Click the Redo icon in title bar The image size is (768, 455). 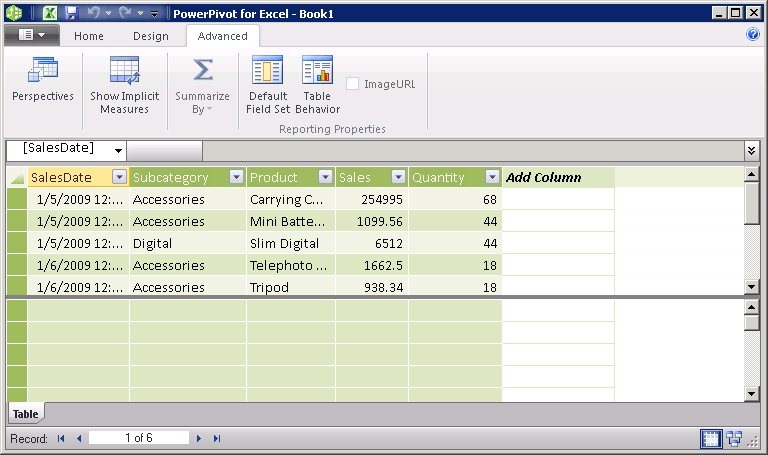click(x=125, y=13)
